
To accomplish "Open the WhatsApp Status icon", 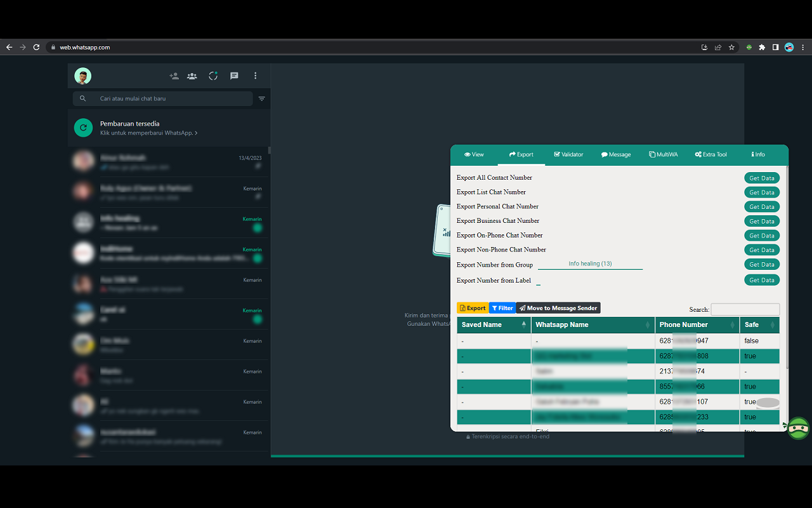I will coord(213,76).
